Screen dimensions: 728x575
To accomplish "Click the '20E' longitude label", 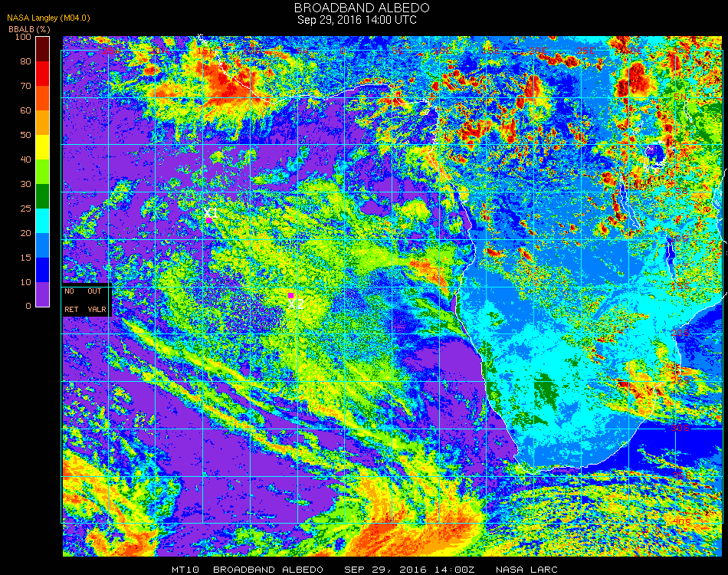I will pyautogui.click(x=538, y=50).
